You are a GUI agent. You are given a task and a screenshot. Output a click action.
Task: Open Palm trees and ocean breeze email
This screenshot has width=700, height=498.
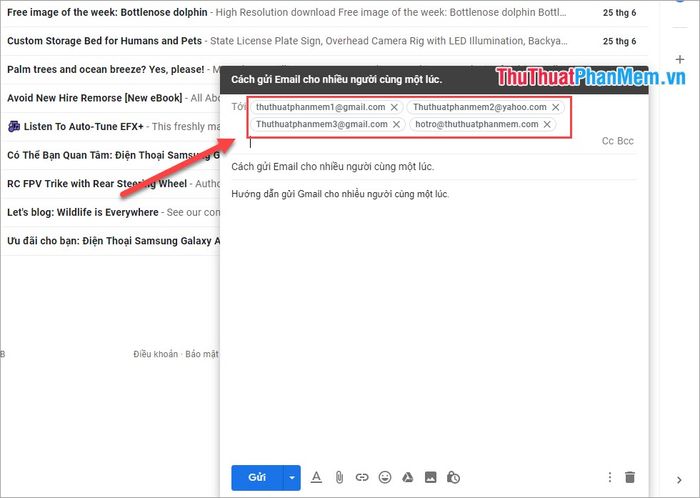pyautogui.click(x=111, y=70)
